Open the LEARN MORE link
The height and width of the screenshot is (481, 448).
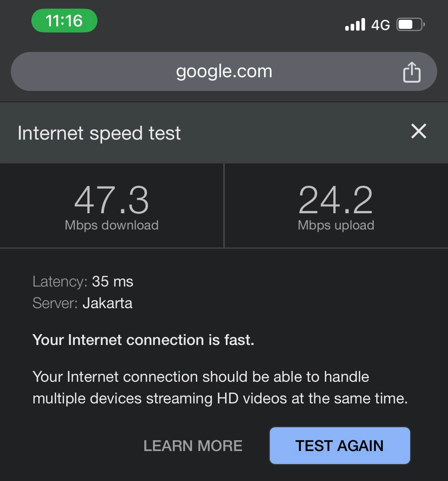(x=193, y=446)
